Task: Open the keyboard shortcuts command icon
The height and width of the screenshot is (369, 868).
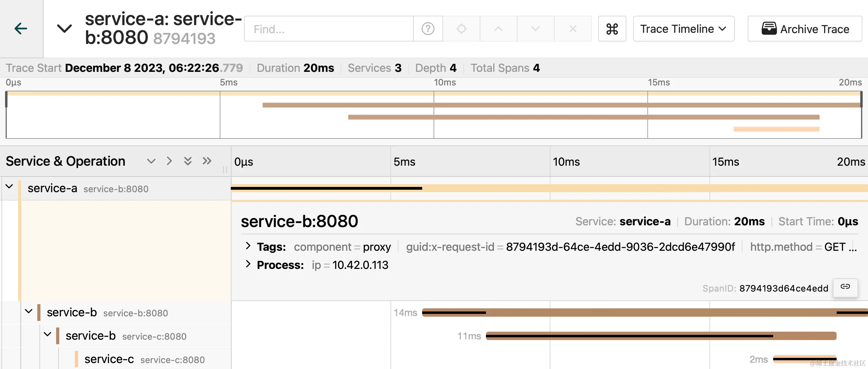Action: tap(612, 29)
